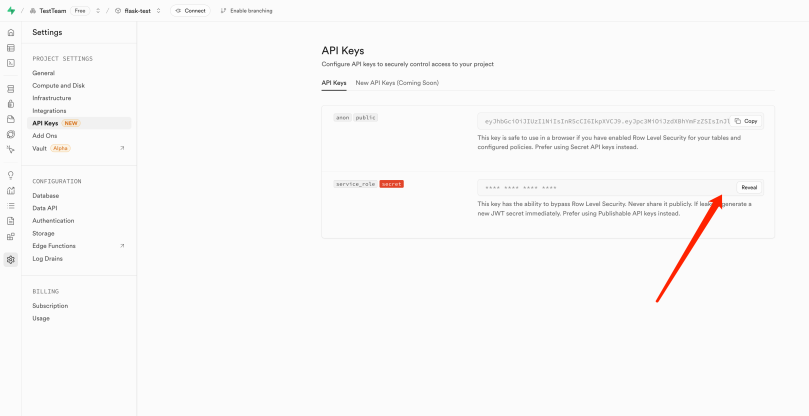Open Compute and Disk settings
This screenshot has height=416, width=809.
(x=58, y=86)
